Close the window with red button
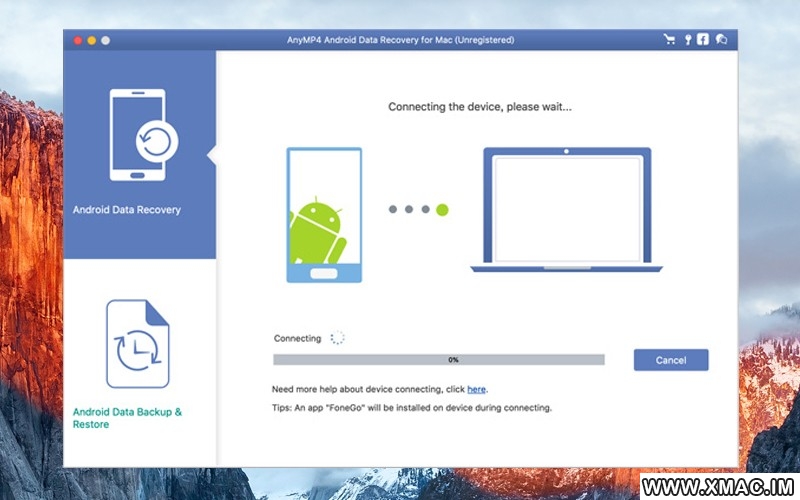 pyautogui.click(x=78, y=40)
